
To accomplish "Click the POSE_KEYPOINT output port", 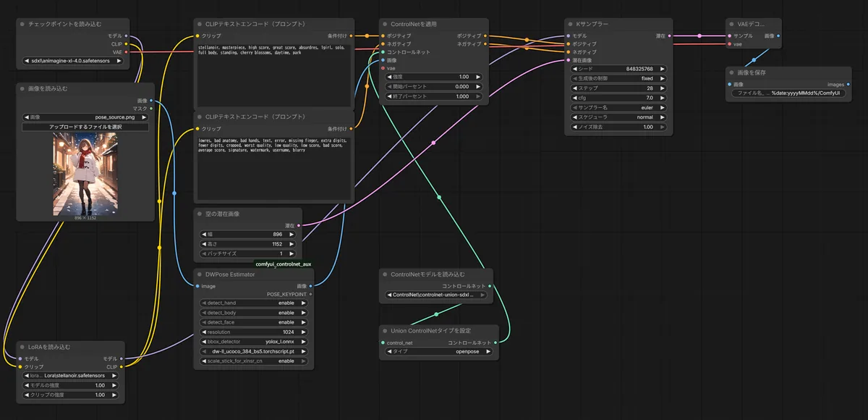I will 310,294.
